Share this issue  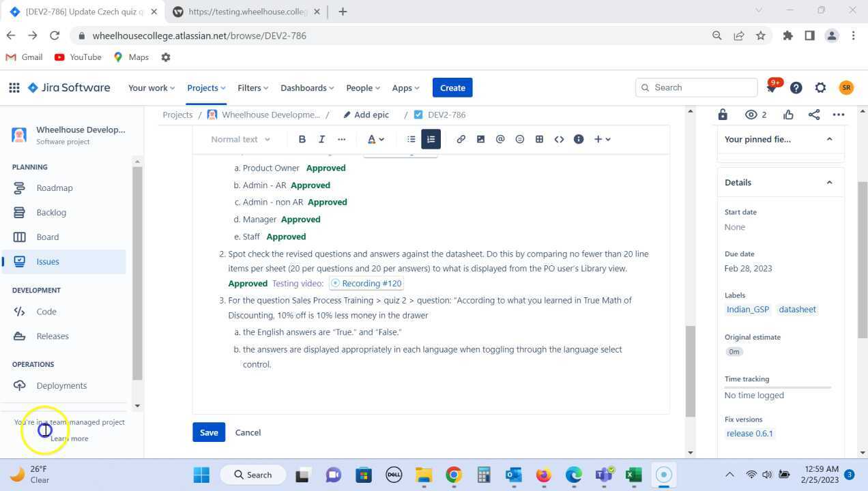[814, 115]
